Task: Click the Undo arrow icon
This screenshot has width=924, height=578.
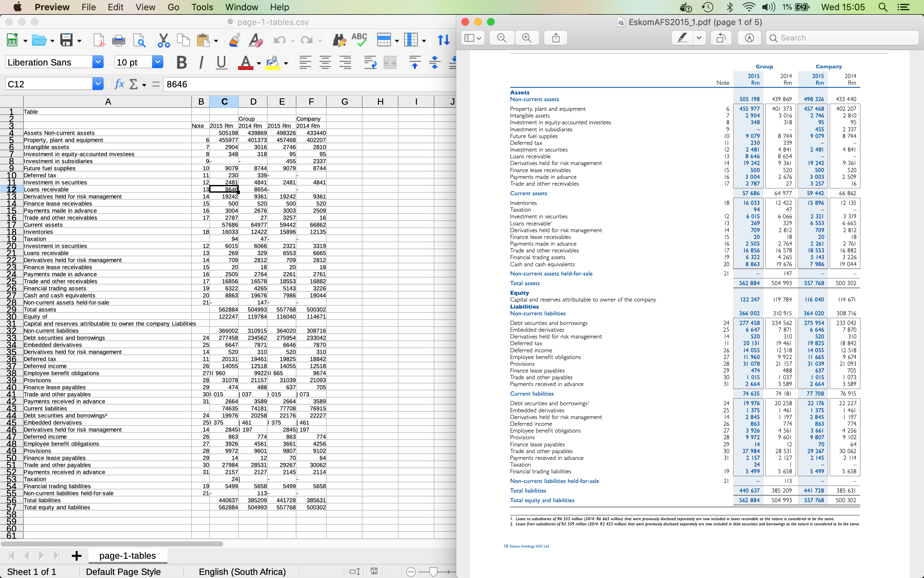Action: (x=279, y=40)
